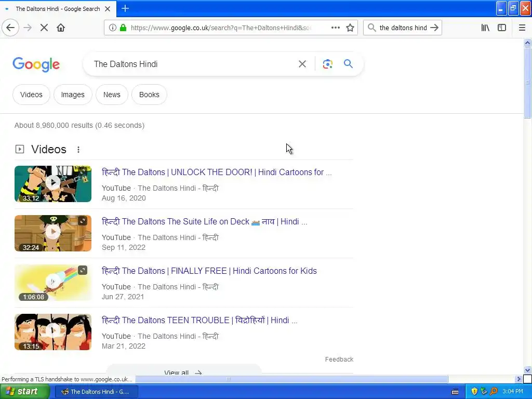Click the vertical scrollbar up arrow
Image resolution: width=532 pixels, height=399 pixels.
(528, 43)
